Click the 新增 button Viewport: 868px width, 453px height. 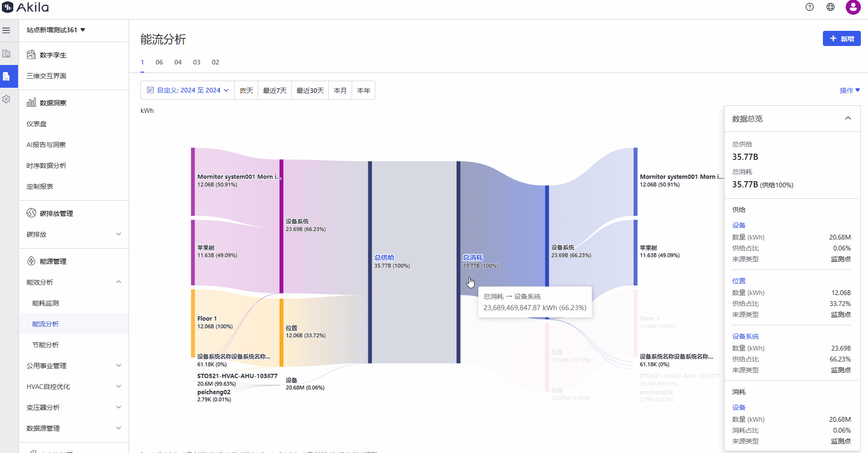point(841,39)
